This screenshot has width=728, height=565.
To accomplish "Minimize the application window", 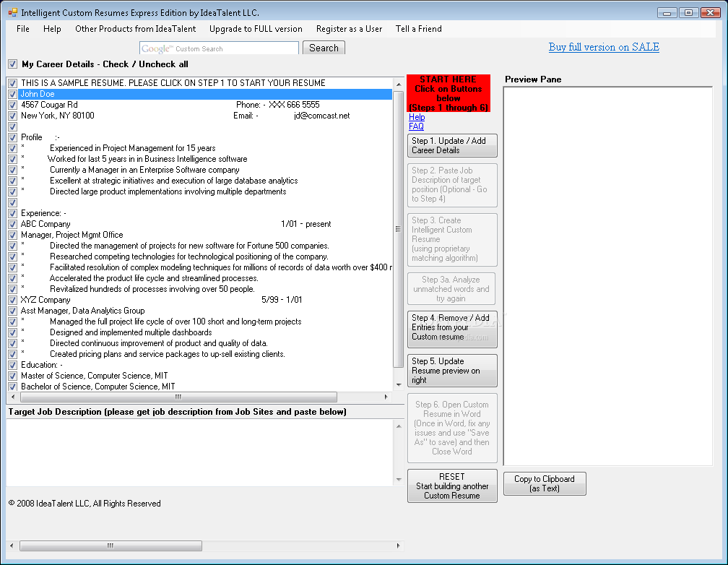I will [667, 12].
